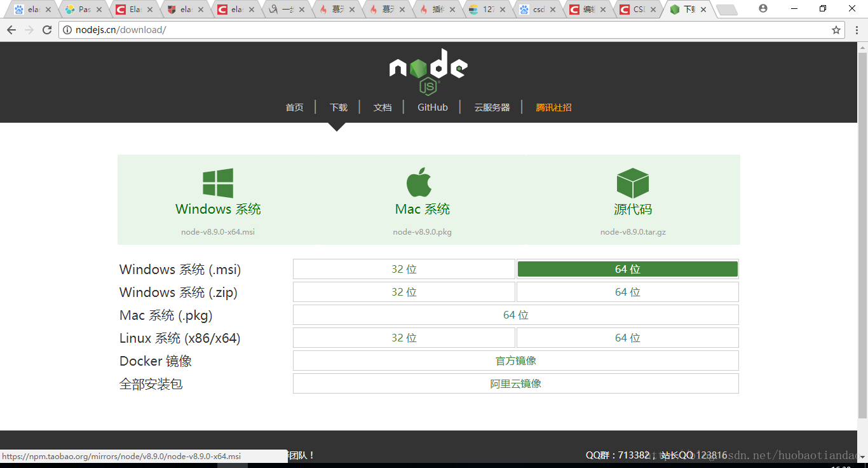Click the Node.js logo in header
Image resolution: width=868 pixels, height=468 pixels.
tap(428, 72)
